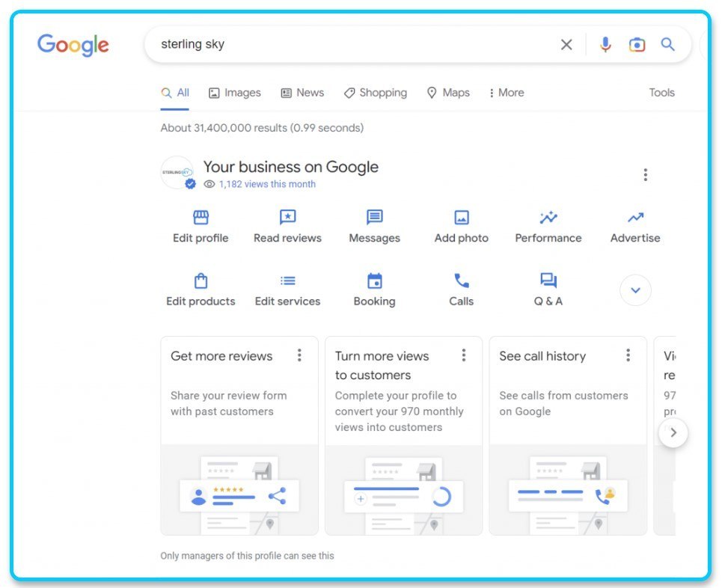Click the 'Get more reviews' illustration
The image size is (722, 588).
(239, 490)
